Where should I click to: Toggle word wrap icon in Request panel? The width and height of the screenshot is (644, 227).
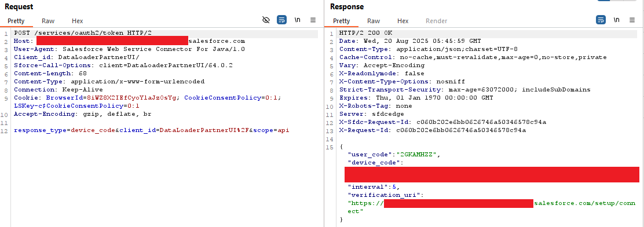pos(281,20)
